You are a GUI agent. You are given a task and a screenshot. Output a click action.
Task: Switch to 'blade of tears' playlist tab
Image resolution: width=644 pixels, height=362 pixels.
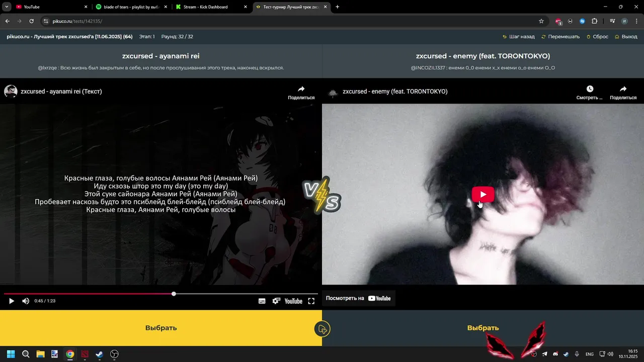131,7
